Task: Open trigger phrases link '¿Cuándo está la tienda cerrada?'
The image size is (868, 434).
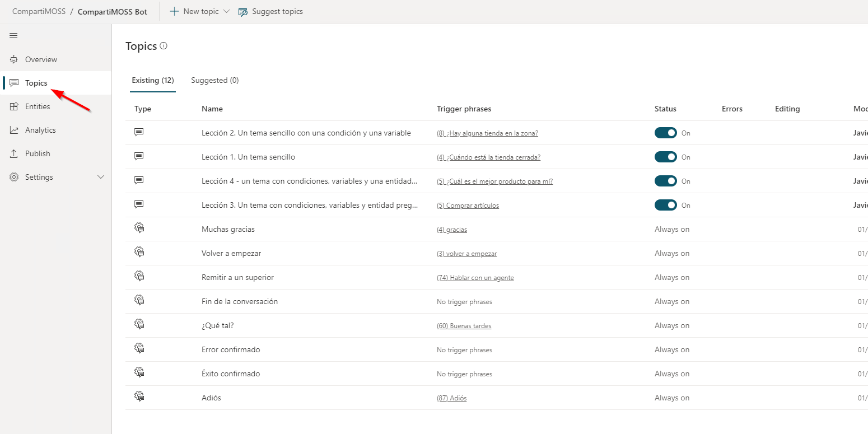Action: [x=488, y=157]
